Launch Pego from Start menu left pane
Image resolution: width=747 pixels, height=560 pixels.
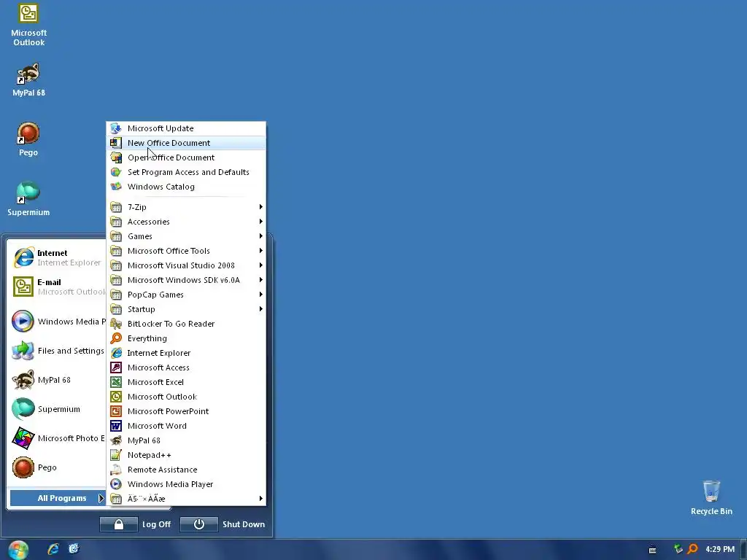[57, 467]
